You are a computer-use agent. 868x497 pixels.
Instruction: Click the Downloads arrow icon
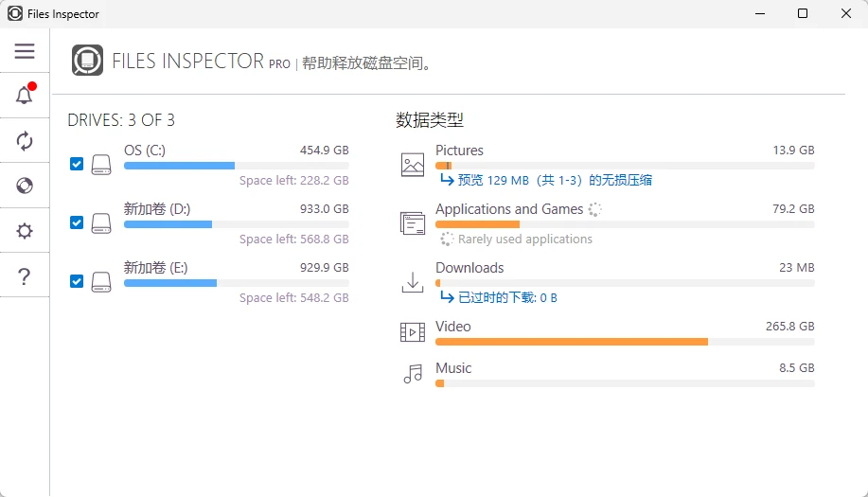point(413,282)
